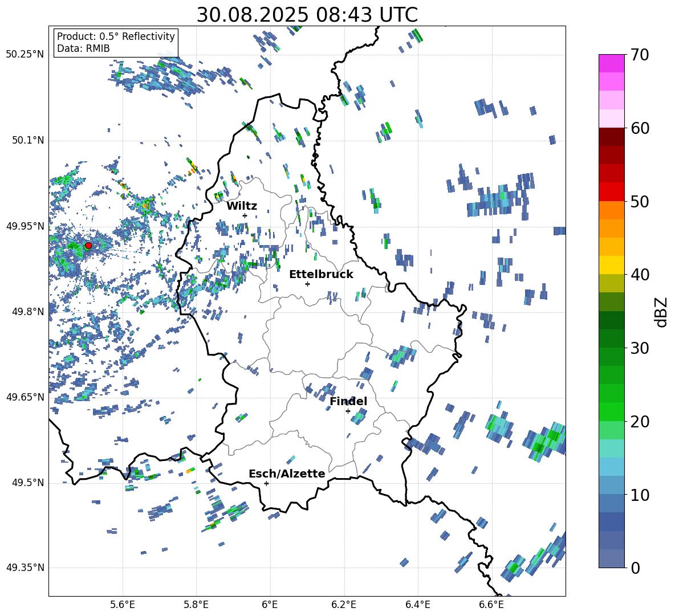Click the 10 label on the colorbar

point(639,495)
